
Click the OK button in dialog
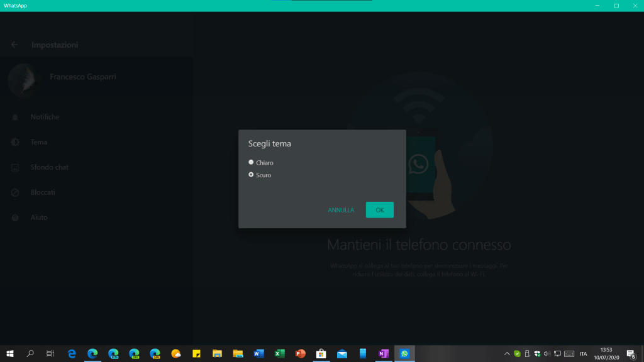tap(379, 210)
